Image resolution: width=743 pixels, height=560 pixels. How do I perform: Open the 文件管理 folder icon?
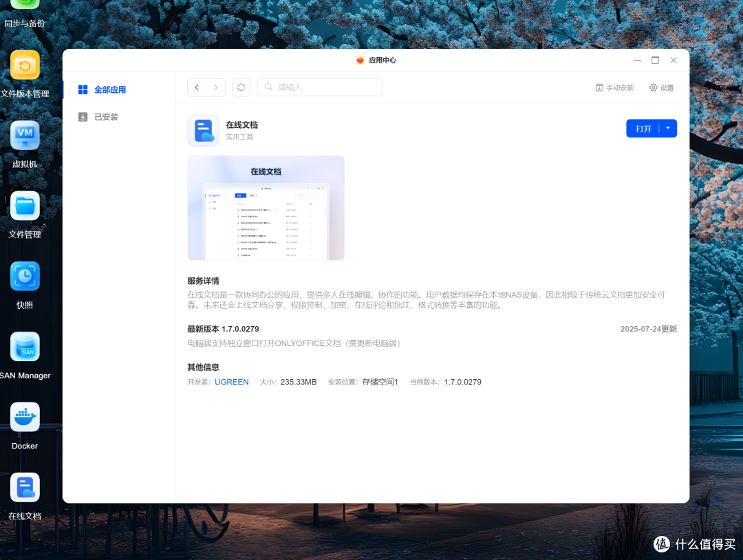point(25,206)
